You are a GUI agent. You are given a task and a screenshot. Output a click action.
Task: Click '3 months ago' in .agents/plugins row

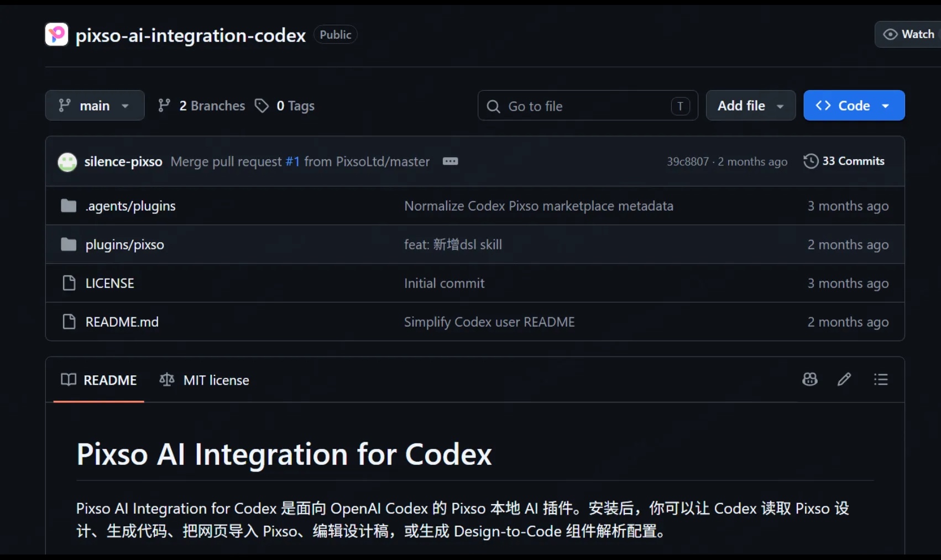coord(848,206)
